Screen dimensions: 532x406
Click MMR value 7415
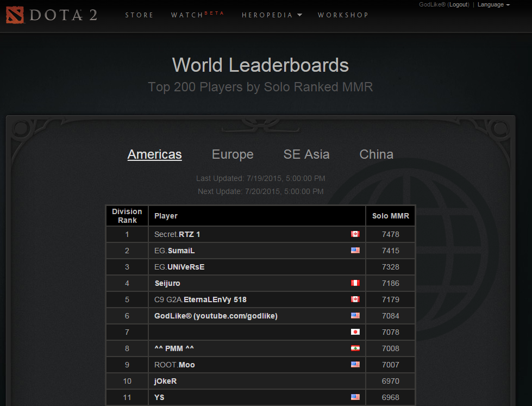pyautogui.click(x=391, y=251)
